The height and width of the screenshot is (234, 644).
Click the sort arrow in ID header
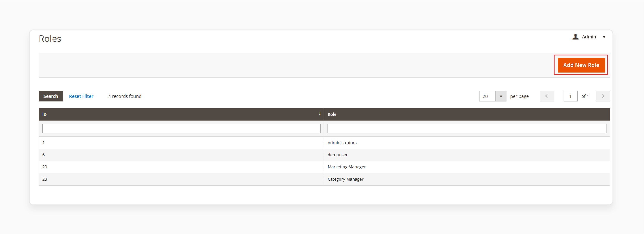point(320,114)
